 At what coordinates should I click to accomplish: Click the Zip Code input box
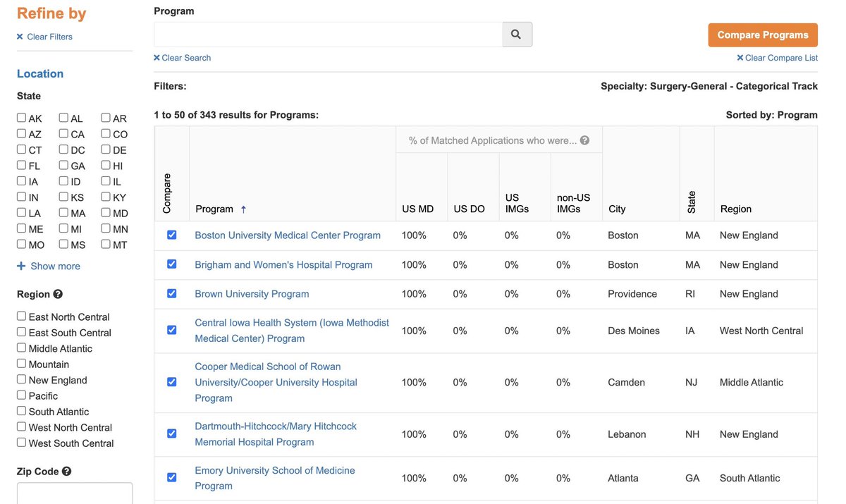click(x=75, y=493)
